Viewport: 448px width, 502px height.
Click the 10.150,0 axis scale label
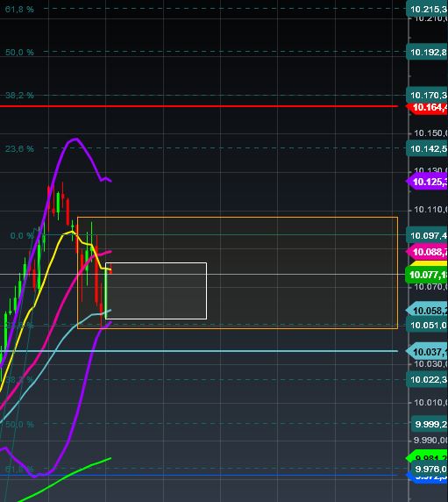[x=430, y=133]
